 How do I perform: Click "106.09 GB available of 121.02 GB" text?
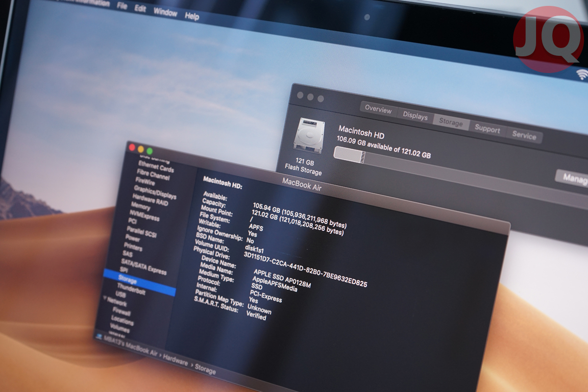(384, 147)
